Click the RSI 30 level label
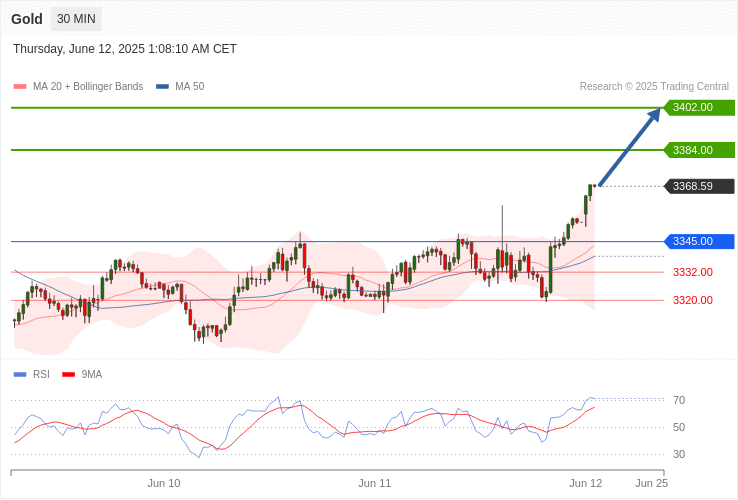The width and height of the screenshot is (738, 500). [x=679, y=455]
